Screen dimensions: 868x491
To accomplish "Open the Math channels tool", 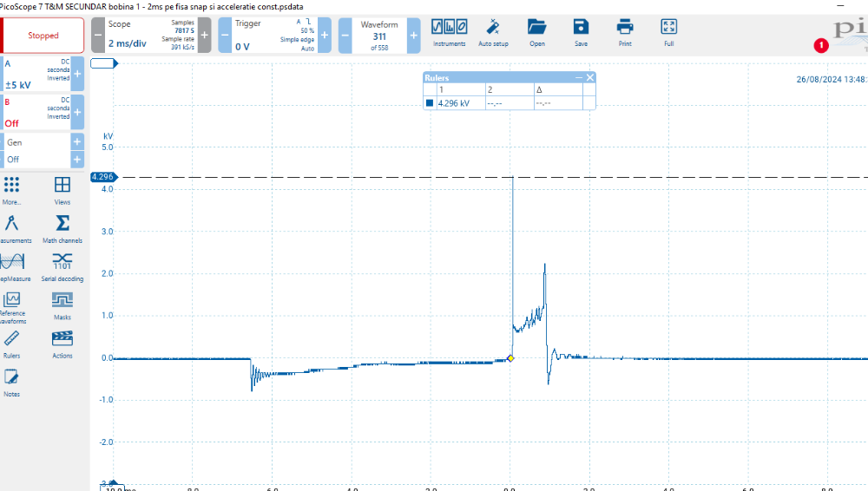I will click(x=62, y=227).
